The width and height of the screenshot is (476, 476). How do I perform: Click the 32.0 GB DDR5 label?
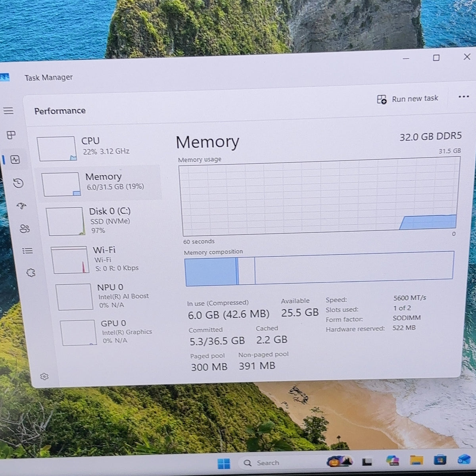430,136
